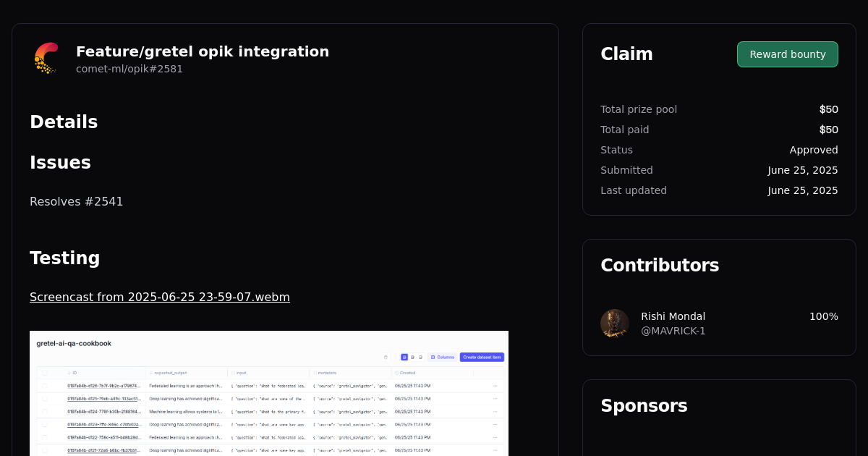Click the icon on the ID column header
This screenshot has height=456, width=868.
(69, 372)
